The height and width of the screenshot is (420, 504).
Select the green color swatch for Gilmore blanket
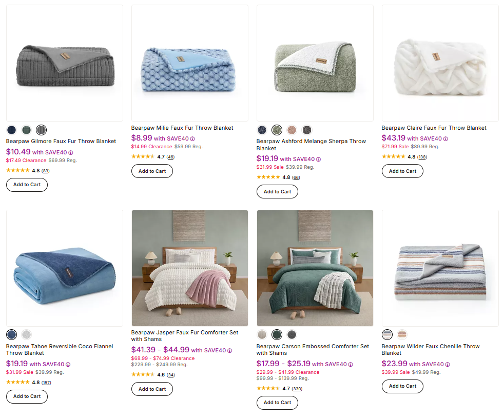coord(26,130)
